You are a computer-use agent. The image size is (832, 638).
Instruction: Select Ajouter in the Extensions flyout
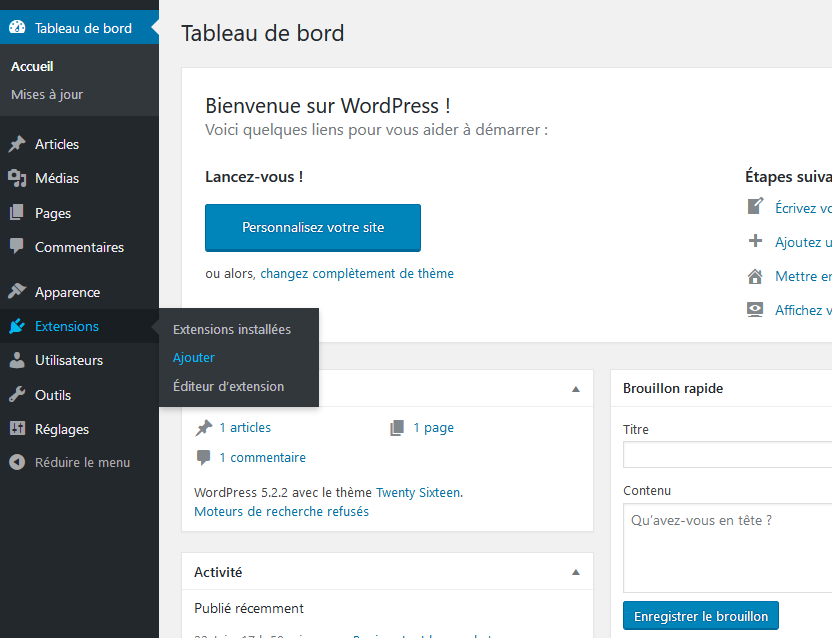click(x=194, y=358)
